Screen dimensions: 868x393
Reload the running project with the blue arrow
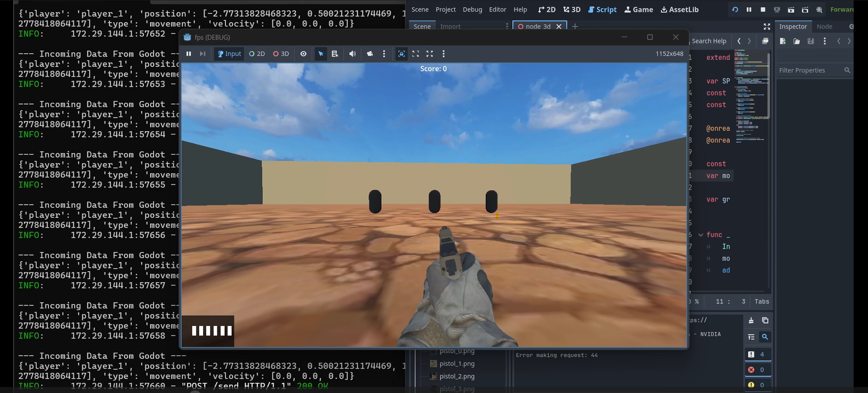(735, 9)
